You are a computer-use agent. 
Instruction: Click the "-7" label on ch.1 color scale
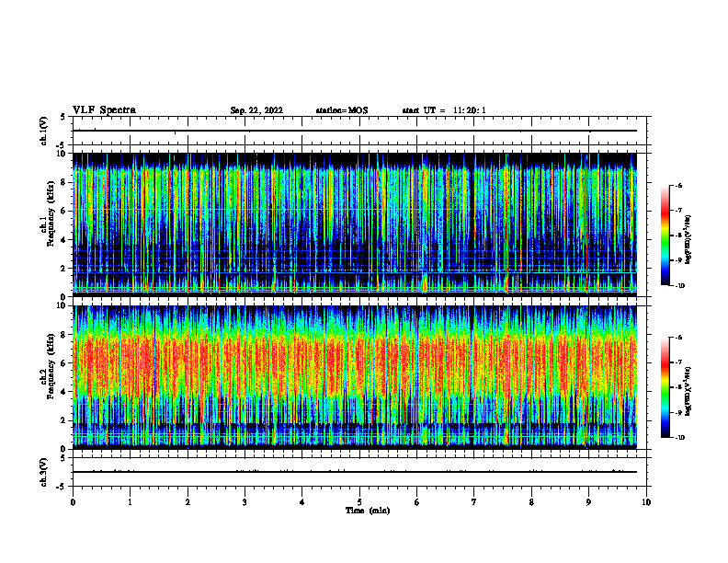[678, 211]
